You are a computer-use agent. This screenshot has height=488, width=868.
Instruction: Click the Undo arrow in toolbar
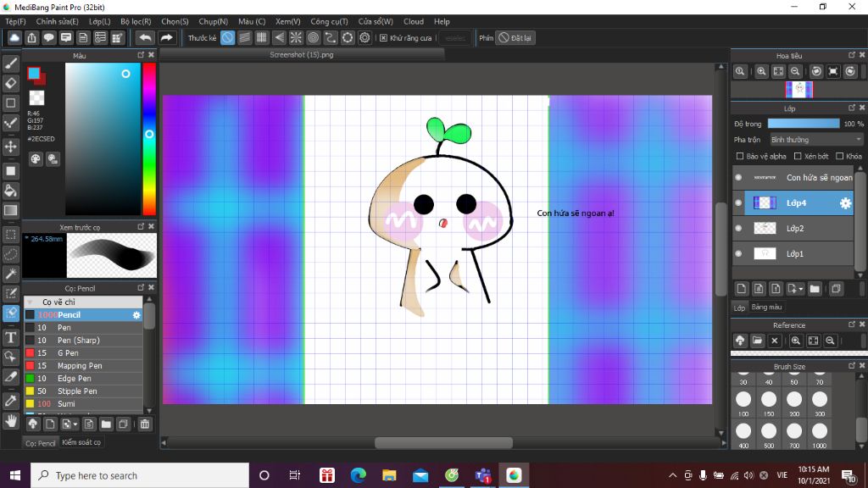point(146,38)
